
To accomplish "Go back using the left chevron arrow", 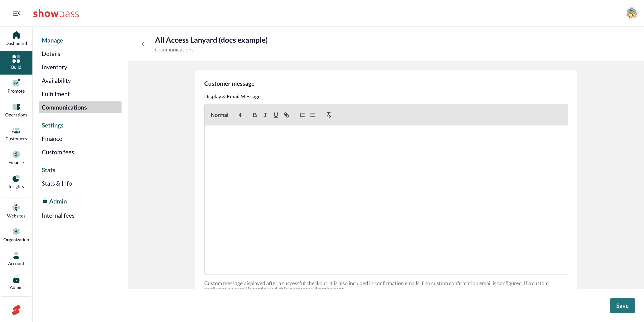I will (x=143, y=44).
